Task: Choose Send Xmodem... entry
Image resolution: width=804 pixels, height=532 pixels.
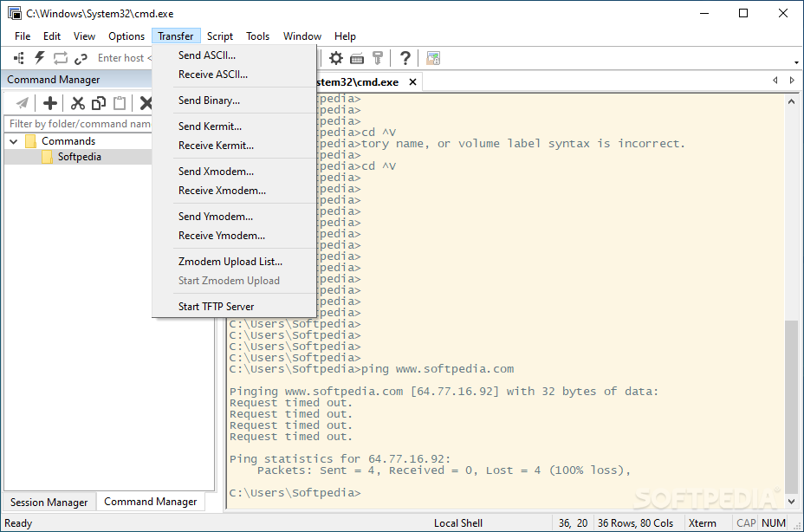Action: [234, 172]
